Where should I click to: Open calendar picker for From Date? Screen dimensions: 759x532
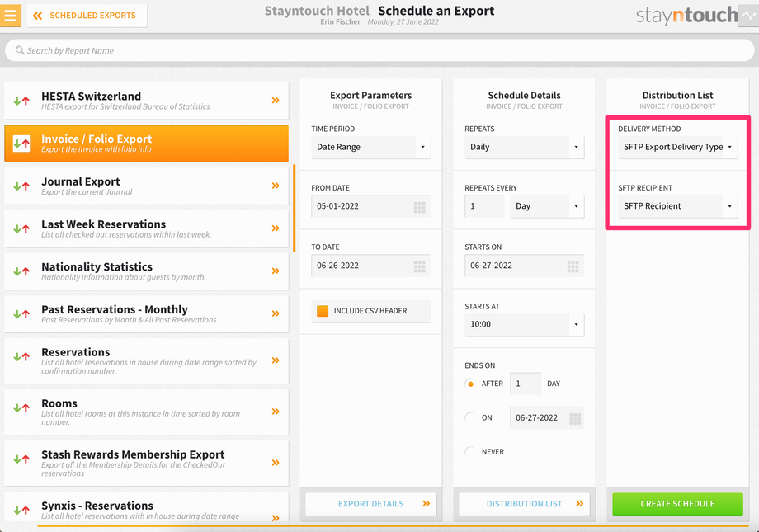pos(420,207)
